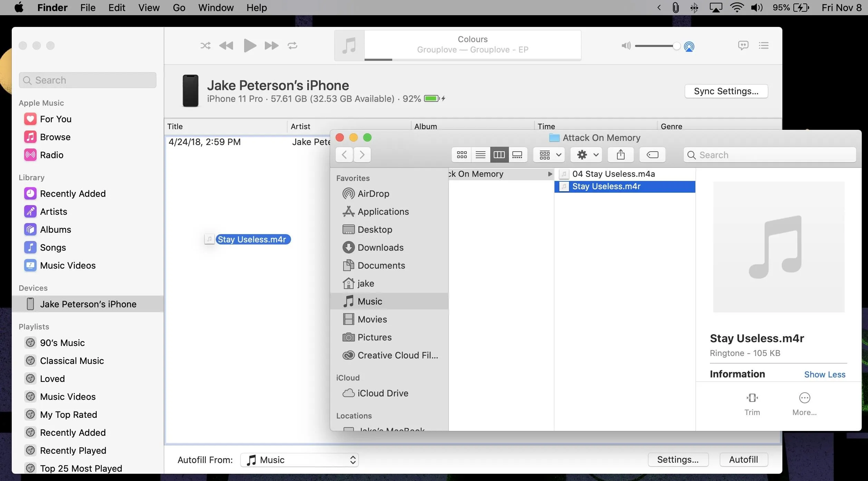Switch Finder to icon view
Image resolution: width=868 pixels, height=481 pixels.
[462, 155]
